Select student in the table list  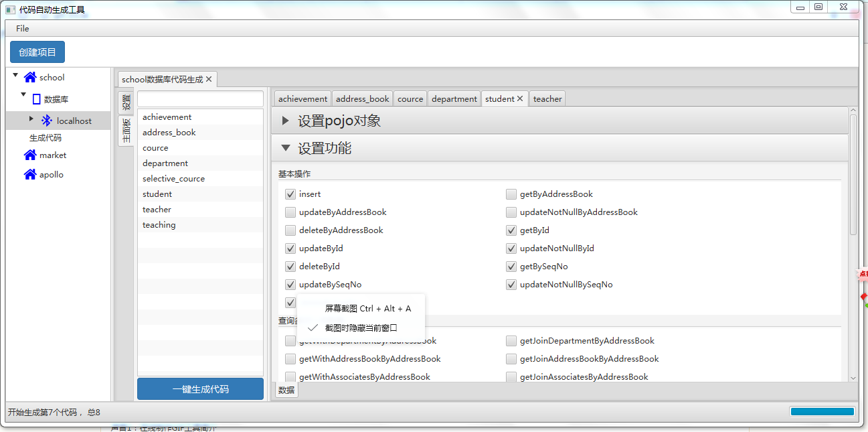pyautogui.click(x=200, y=194)
